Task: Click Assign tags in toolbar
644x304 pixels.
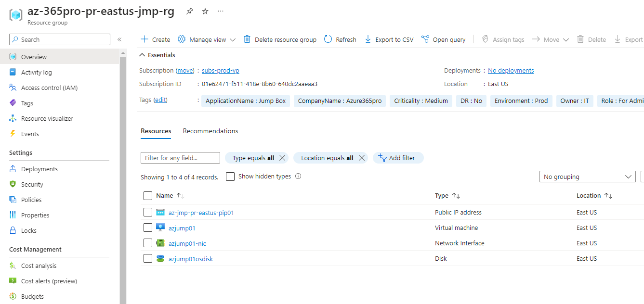Action: pos(503,39)
